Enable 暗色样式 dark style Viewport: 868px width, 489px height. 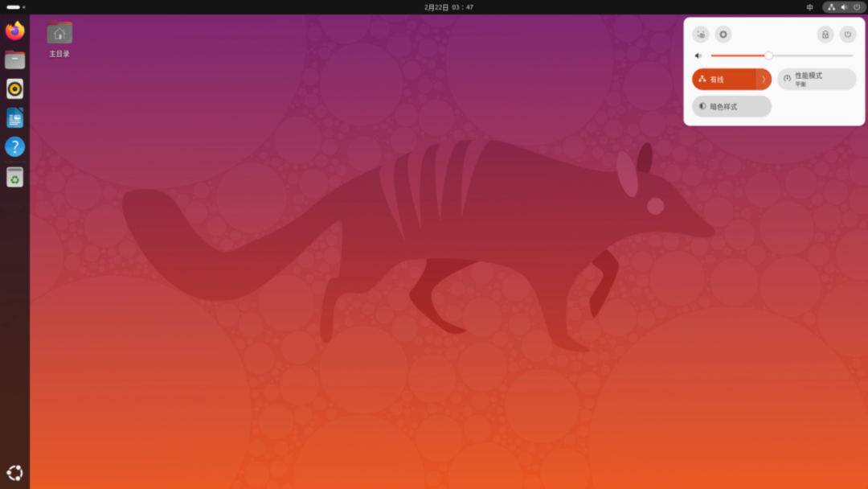tap(731, 106)
